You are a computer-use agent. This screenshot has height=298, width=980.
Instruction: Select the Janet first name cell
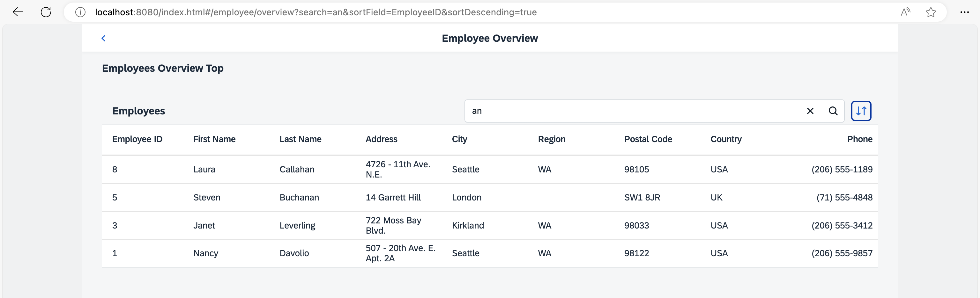click(x=204, y=226)
